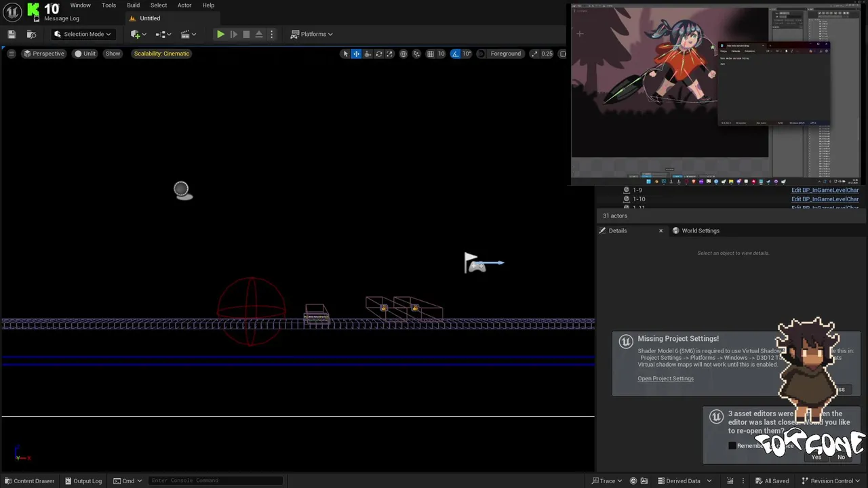The width and height of the screenshot is (868, 488).
Task: Open the add content cube dropdown
Action: tap(138, 34)
